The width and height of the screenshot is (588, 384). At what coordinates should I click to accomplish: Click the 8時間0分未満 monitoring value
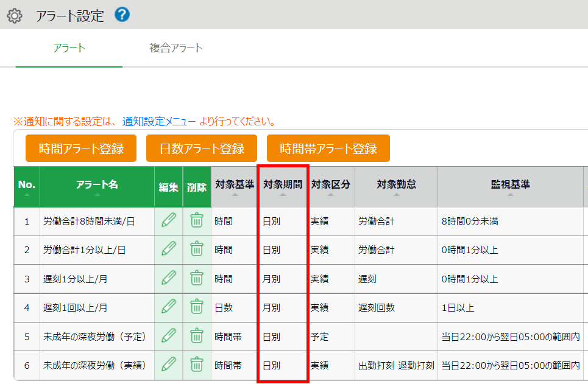coord(470,221)
